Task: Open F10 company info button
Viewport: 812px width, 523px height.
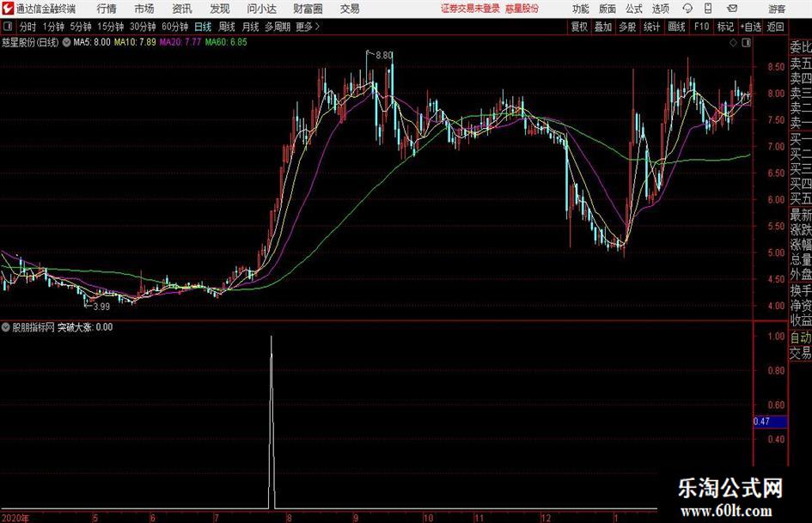Action: tap(701, 27)
